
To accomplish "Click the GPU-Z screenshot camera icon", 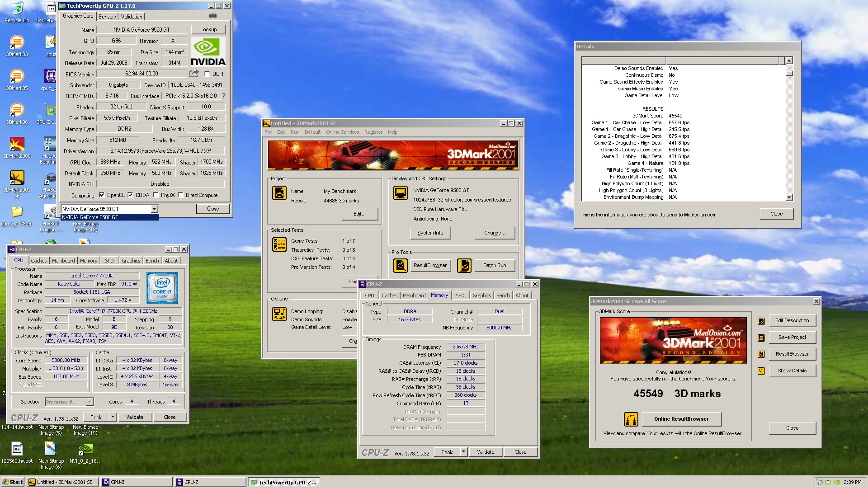I will (x=213, y=16).
